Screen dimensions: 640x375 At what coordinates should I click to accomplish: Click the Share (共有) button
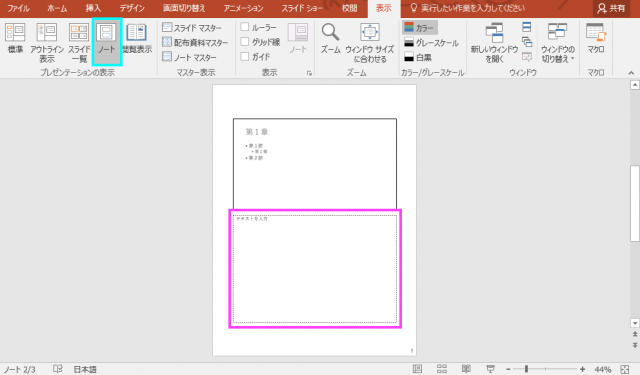pos(611,8)
